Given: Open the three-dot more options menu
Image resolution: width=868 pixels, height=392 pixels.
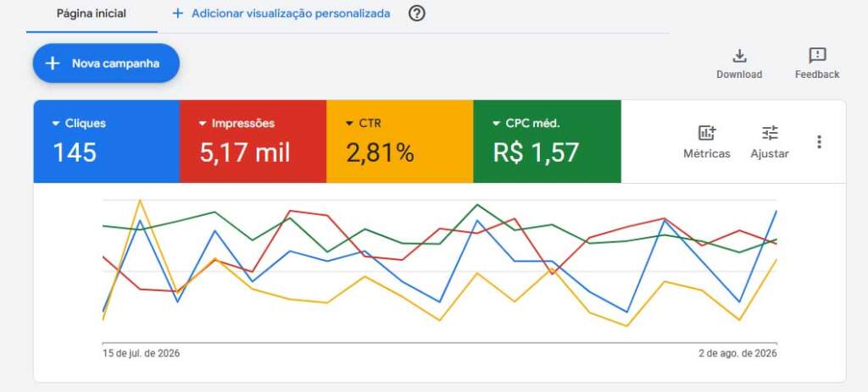Looking at the screenshot, I should click(x=820, y=142).
